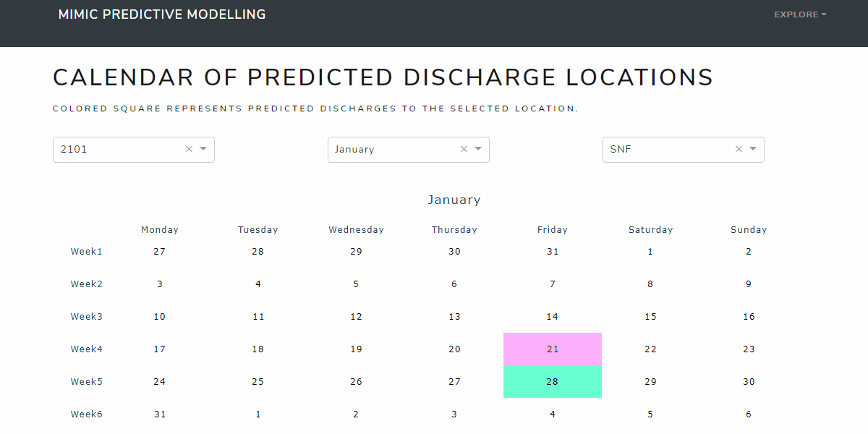The height and width of the screenshot is (434, 868).
Task: Click day 30 under Sunday
Action: pos(749,382)
